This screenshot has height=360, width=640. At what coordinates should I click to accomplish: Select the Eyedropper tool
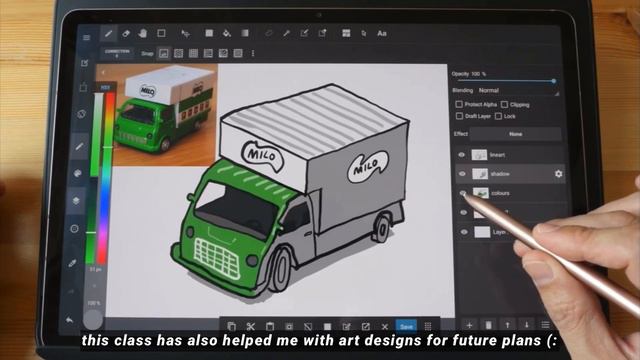287,33
